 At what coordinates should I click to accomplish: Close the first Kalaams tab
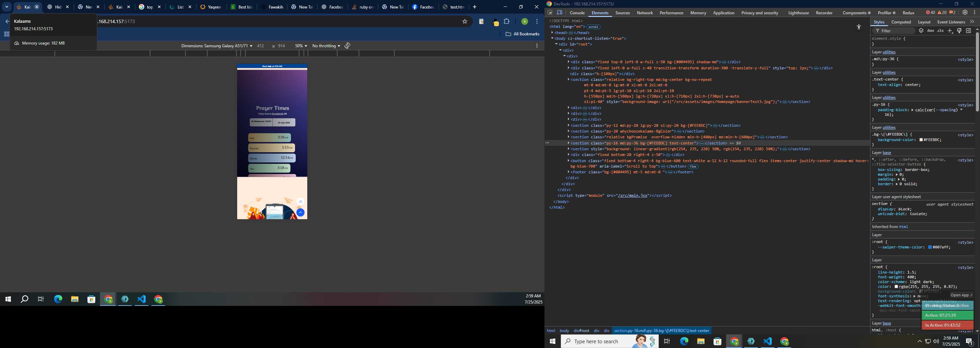[x=36, y=7]
